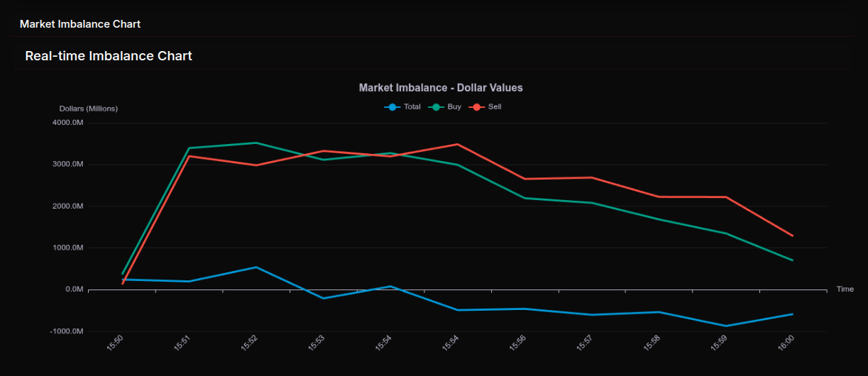Click the 16:00 x-axis time label
Viewport: 868px width, 376px height.
point(786,343)
